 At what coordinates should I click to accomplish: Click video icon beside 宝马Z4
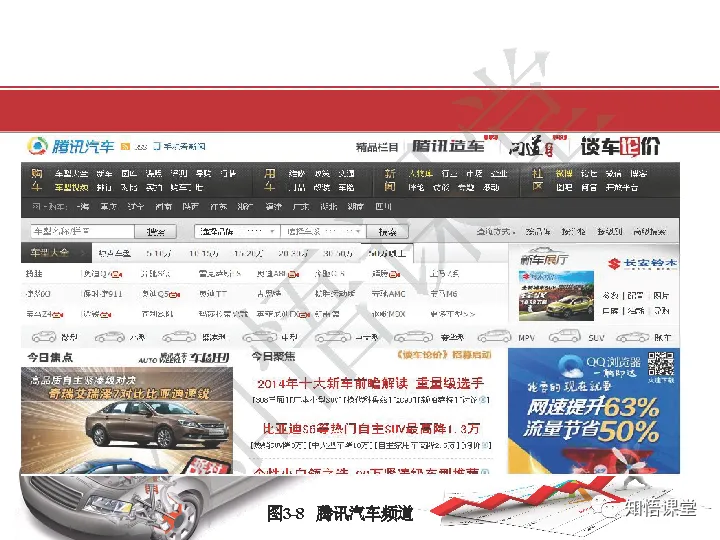click(57, 315)
